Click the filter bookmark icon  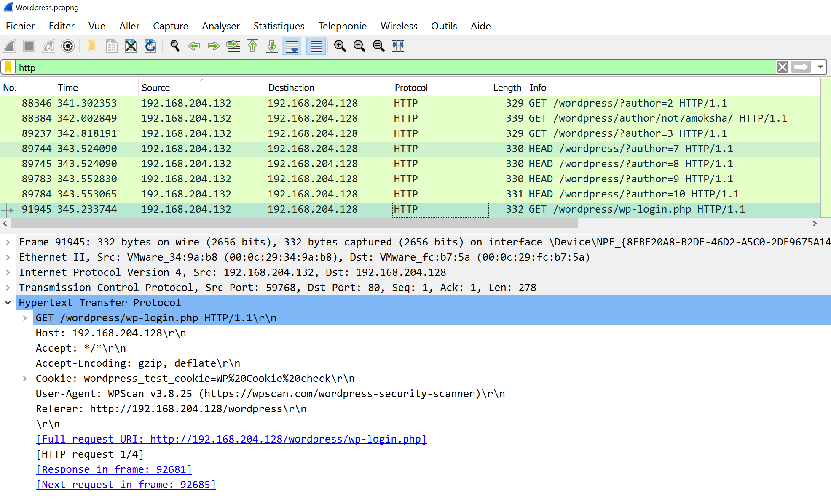(x=8, y=67)
